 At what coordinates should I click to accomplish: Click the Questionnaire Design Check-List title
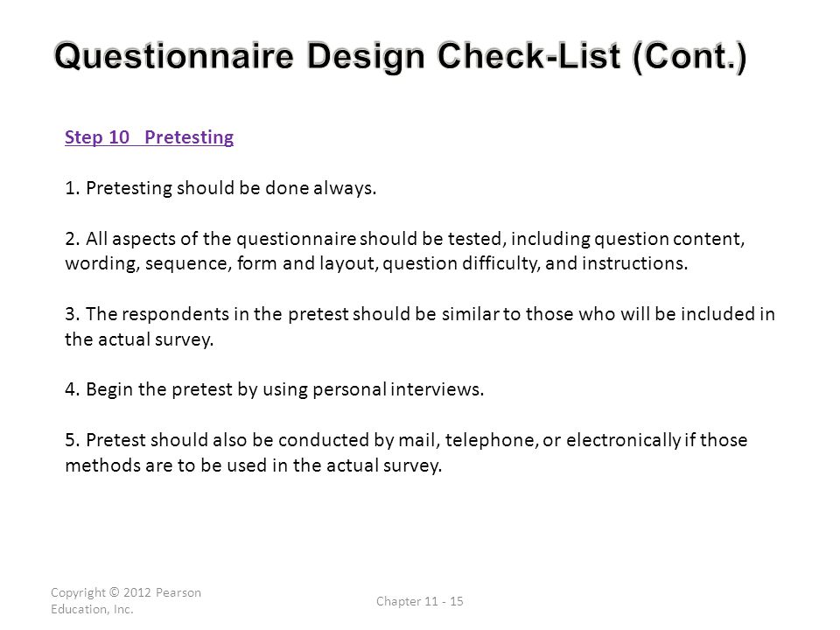tap(400, 57)
